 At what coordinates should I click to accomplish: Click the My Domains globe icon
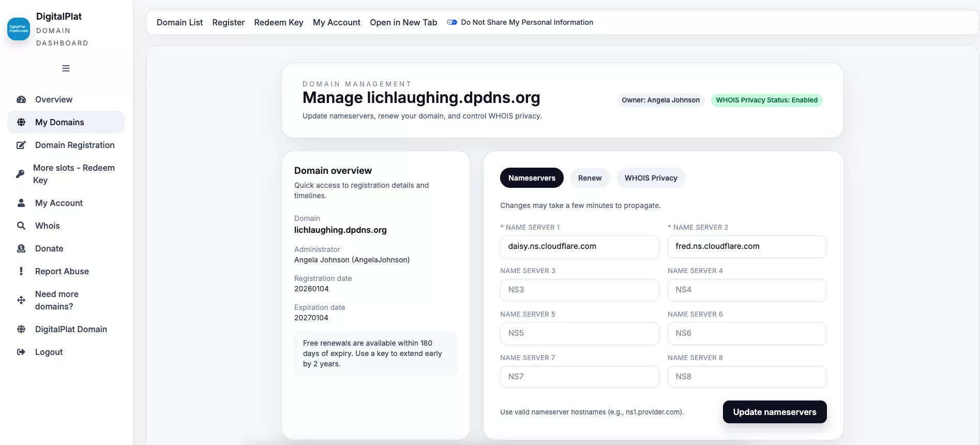click(21, 122)
